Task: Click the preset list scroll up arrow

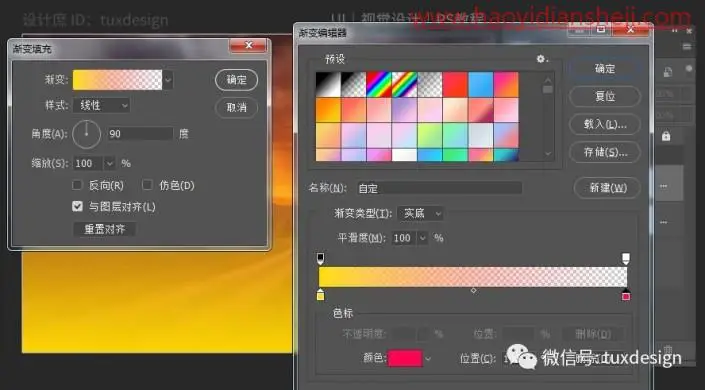Action: click(548, 81)
